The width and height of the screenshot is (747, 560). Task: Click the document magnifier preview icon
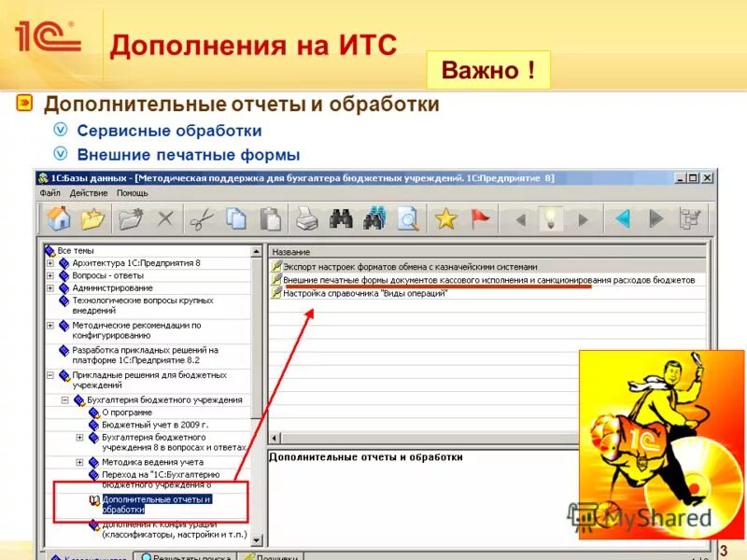pos(408,219)
